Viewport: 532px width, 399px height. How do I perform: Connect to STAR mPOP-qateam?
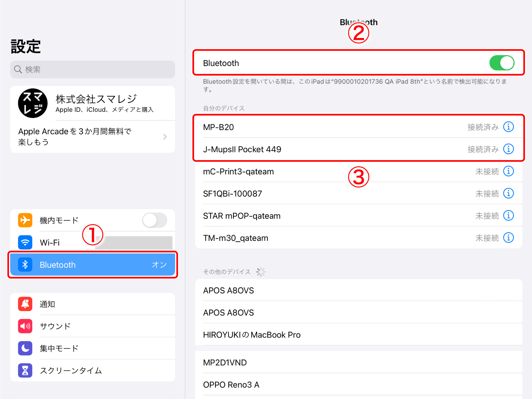[359, 216]
